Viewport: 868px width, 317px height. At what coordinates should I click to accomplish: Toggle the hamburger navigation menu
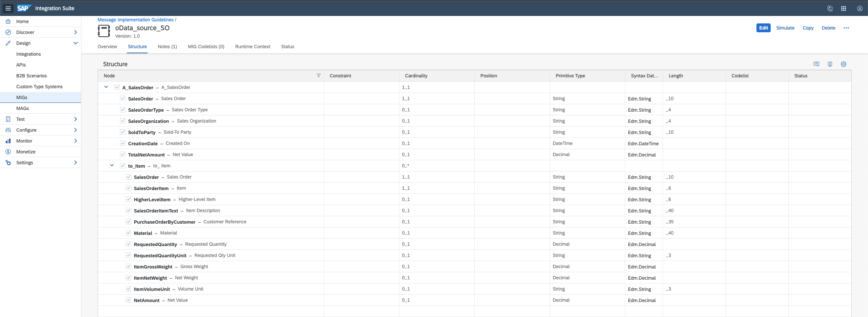tap(8, 8)
